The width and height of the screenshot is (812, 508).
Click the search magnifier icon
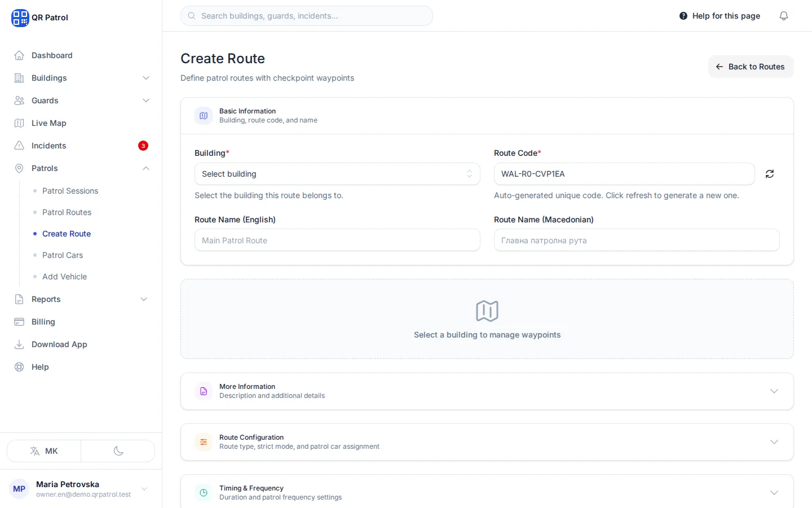[192, 16]
